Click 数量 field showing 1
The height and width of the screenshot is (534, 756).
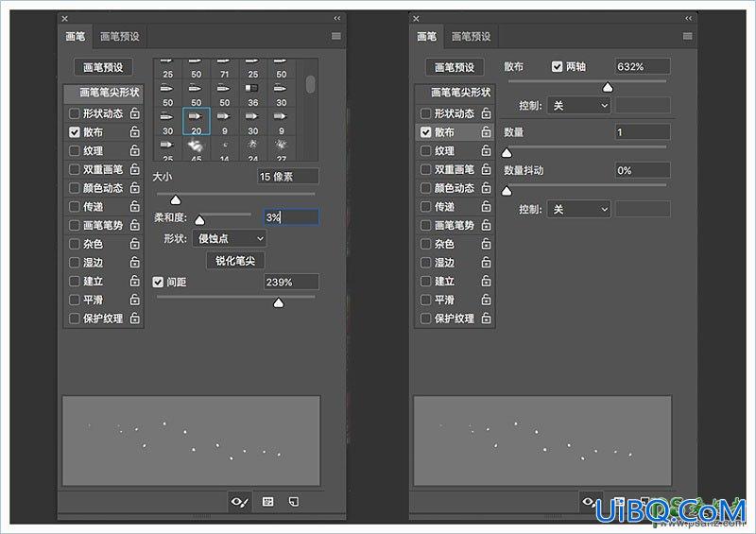643,131
